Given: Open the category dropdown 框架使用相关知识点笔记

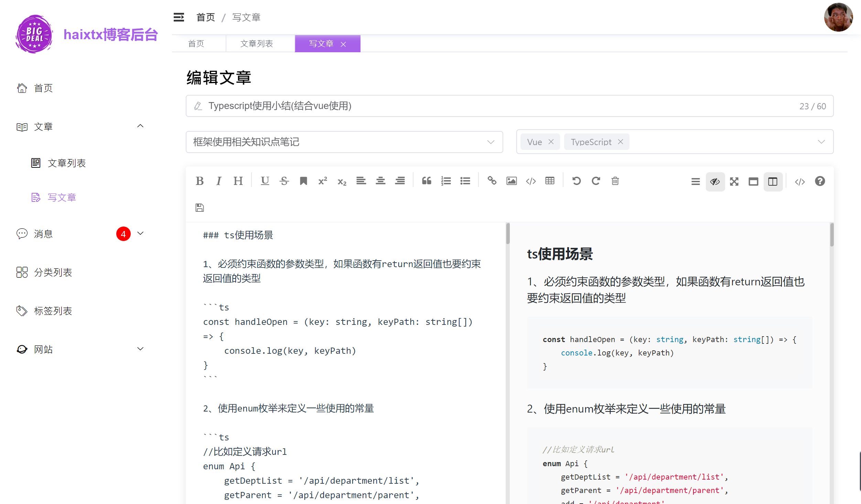Looking at the screenshot, I should pos(344,142).
